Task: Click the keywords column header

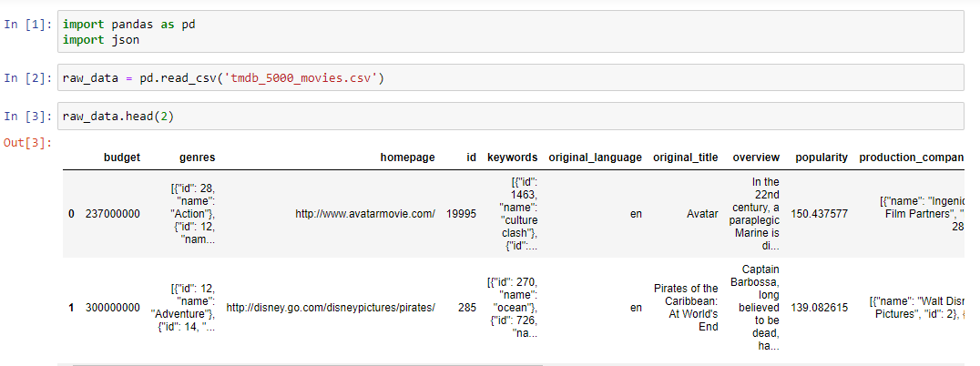Action: (x=513, y=158)
